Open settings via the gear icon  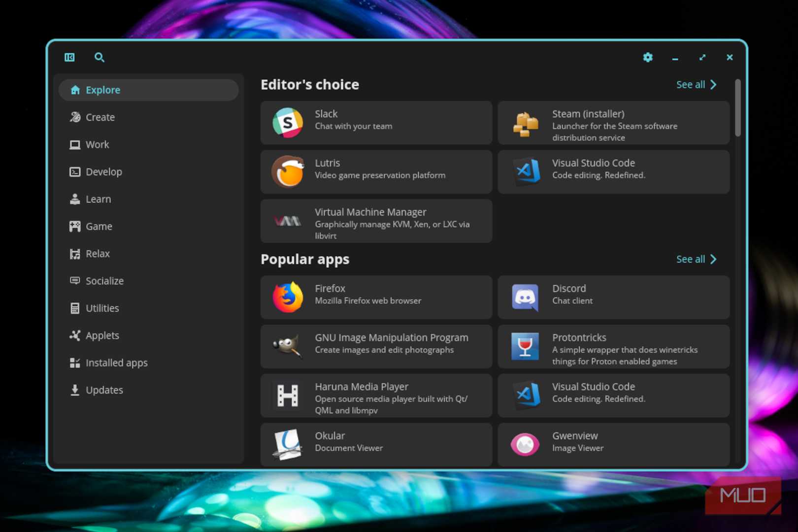tap(648, 58)
